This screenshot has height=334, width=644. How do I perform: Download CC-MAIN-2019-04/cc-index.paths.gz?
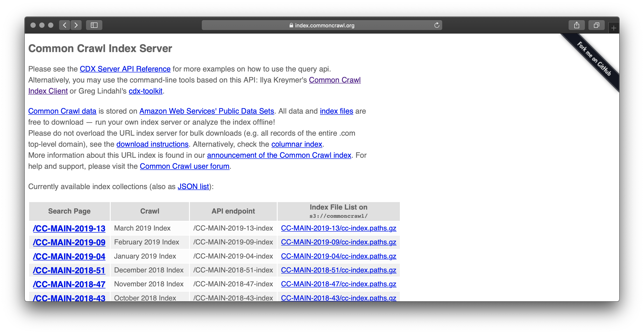coord(339,256)
